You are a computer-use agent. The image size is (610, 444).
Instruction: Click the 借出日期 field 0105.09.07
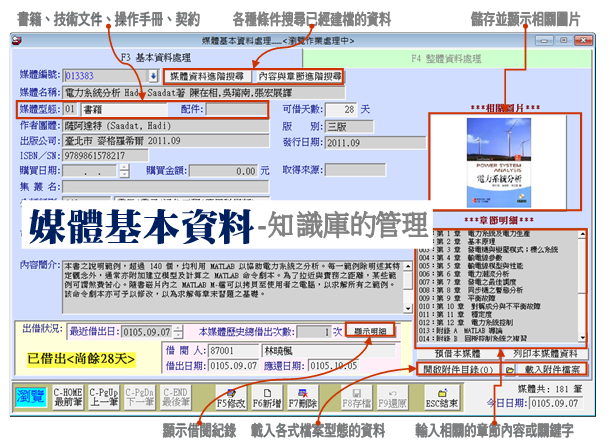click(x=233, y=366)
